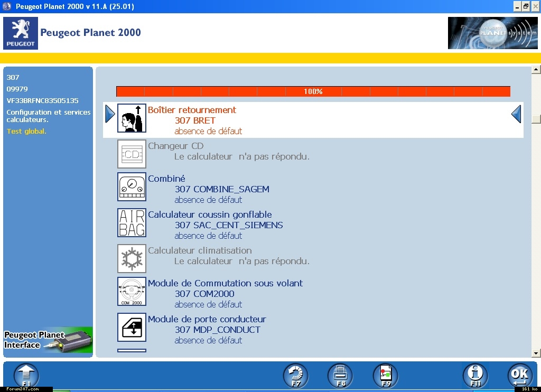
Task: Click the AIR BAG calculator icon
Action: click(132, 222)
